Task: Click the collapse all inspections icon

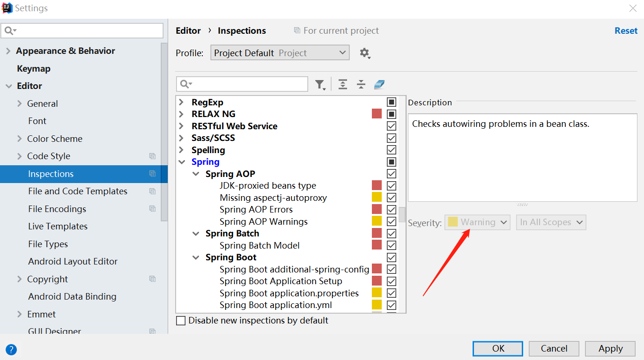Action: (x=361, y=84)
